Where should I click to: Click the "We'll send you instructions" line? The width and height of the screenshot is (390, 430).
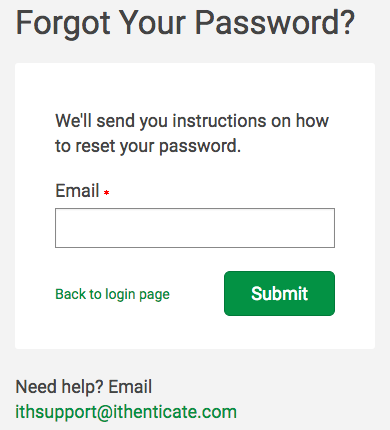click(192, 121)
